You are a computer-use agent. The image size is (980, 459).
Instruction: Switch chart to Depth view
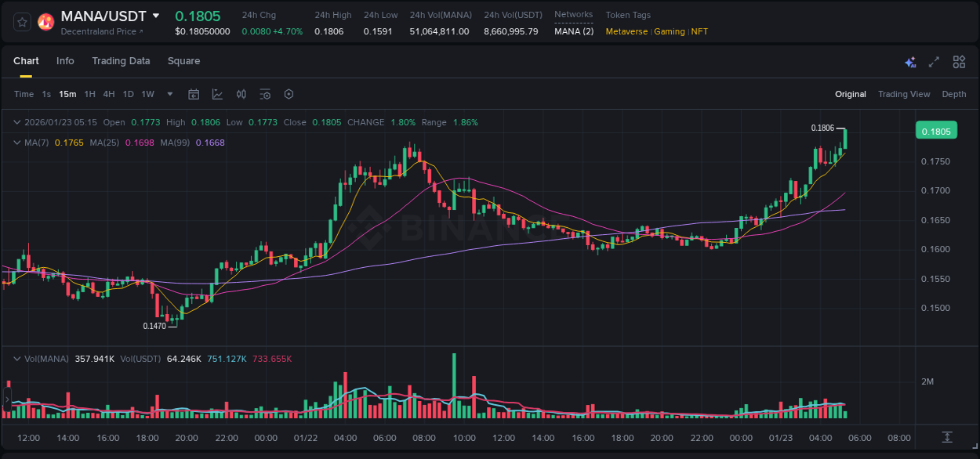[x=953, y=94]
